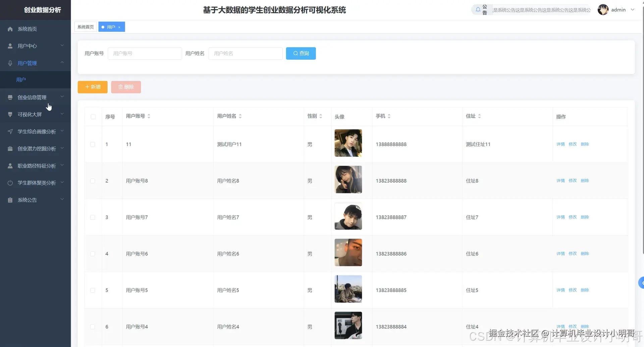Click the person icon beside 用户中心
644x347 pixels.
point(10,46)
